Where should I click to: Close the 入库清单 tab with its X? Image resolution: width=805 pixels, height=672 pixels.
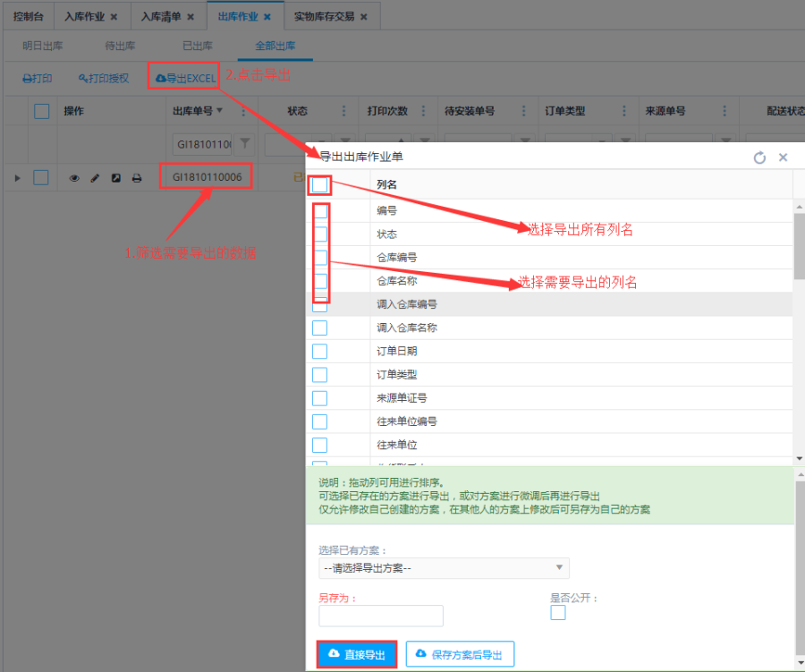(191, 17)
